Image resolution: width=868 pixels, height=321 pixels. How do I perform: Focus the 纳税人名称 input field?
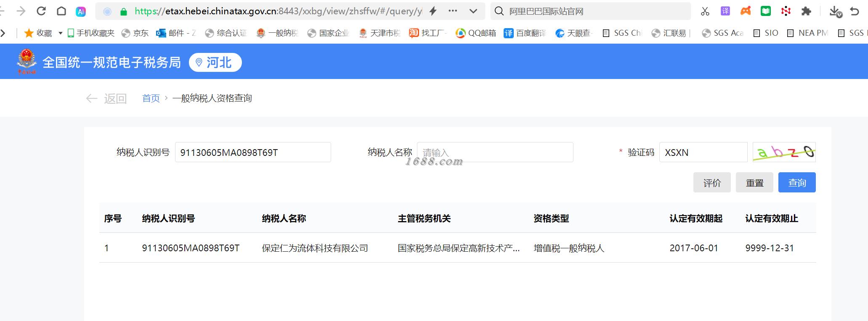(x=495, y=152)
